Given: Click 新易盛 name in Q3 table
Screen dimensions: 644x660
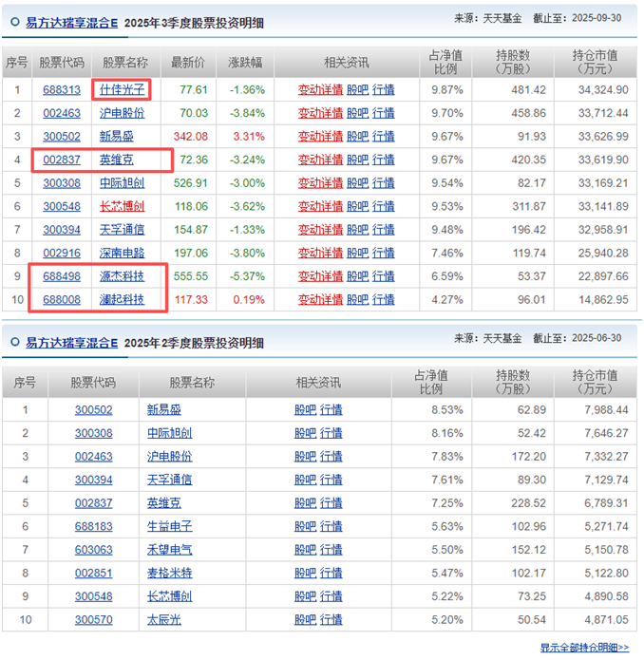Looking at the screenshot, I should point(117,137).
